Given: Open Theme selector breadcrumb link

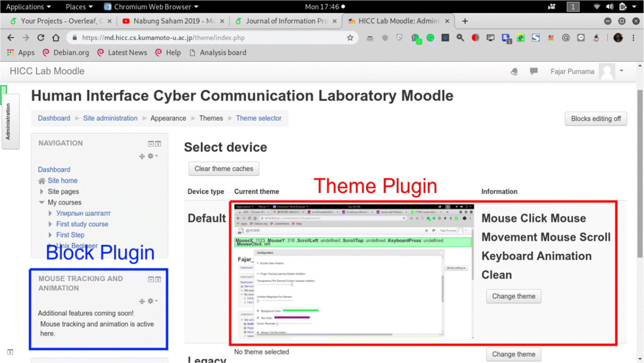Looking at the screenshot, I should (259, 118).
